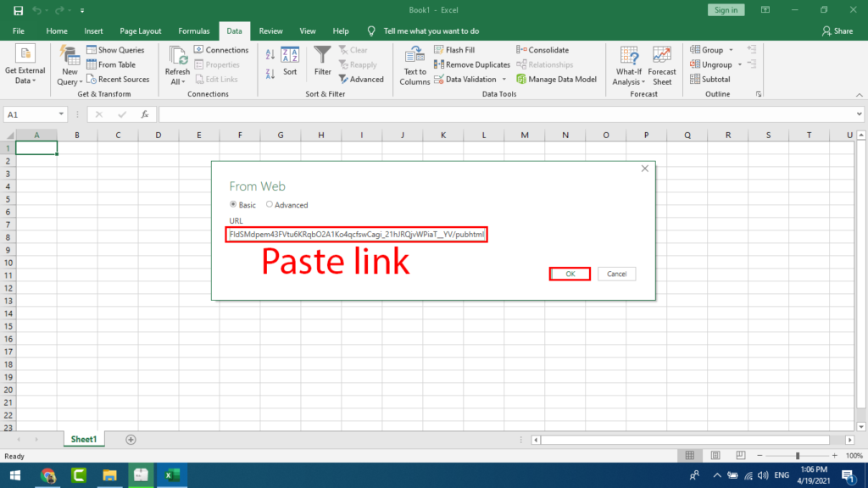Click the Insert Function fx icon
The width and height of the screenshot is (868, 488).
(144, 114)
